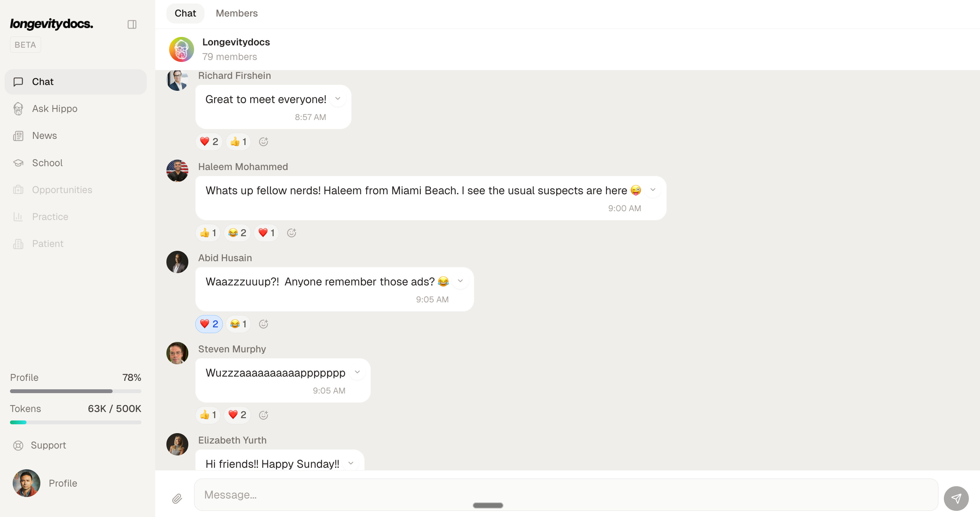This screenshot has height=517, width=980.
Task: Open chevron menu on 'Hi friends!! Happy Sunday!!'
Action: 350,463
